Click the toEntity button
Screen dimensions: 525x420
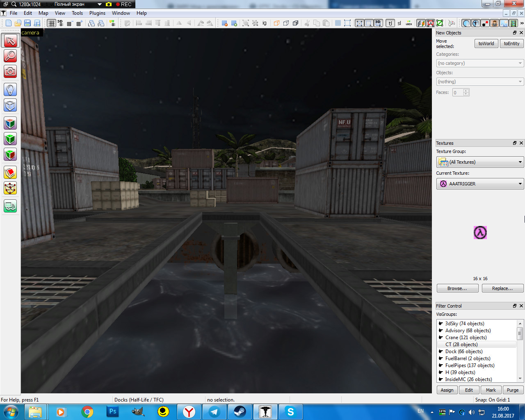point(511,43)
